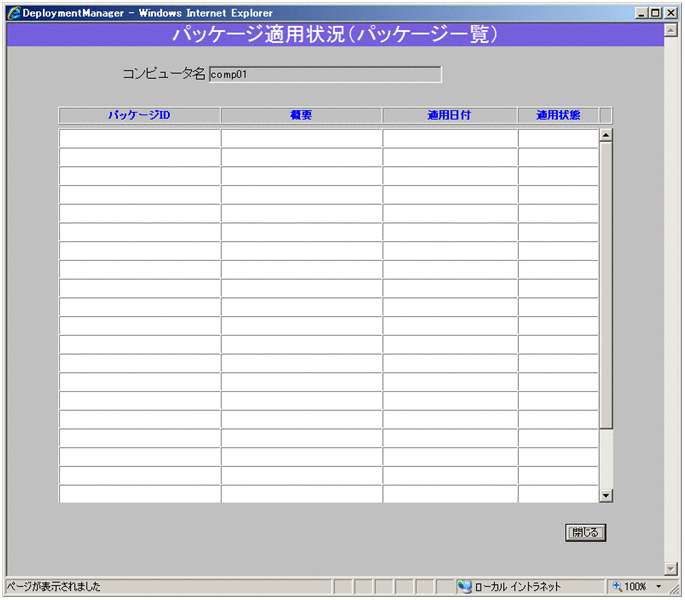Image resolution: width=685 pixels, height=600 pixels.
Task: Click the ローカル イントラネット zone icon
Action: (464, 586)
